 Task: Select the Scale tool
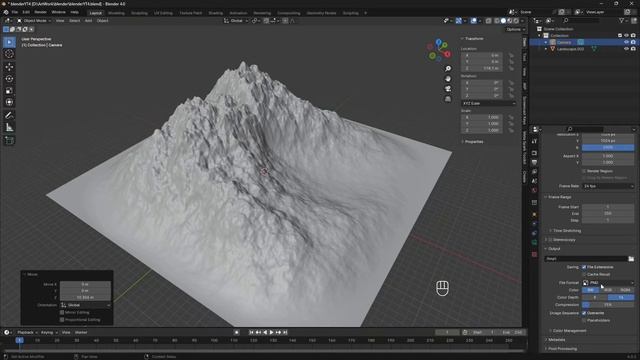click(9, 91)
